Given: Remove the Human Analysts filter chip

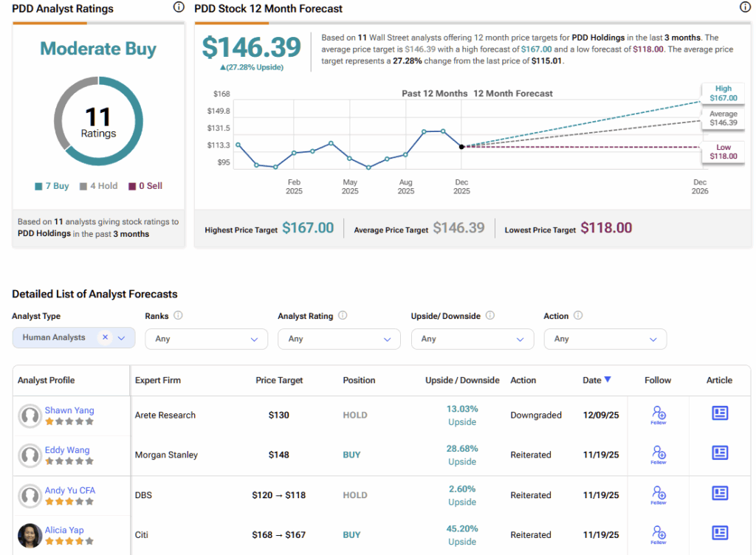Looking at the screenshot, I should coord(105,337).
